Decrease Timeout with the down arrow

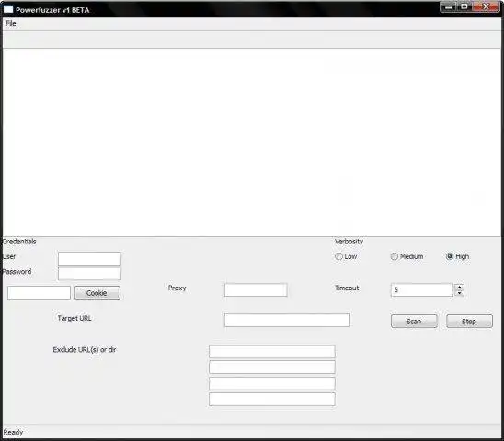click(460, 292)
